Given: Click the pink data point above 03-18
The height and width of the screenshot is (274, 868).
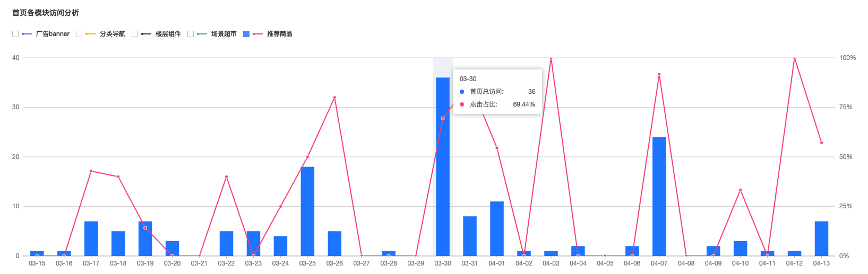Looking at the screenshot, I should click(118, 177).
